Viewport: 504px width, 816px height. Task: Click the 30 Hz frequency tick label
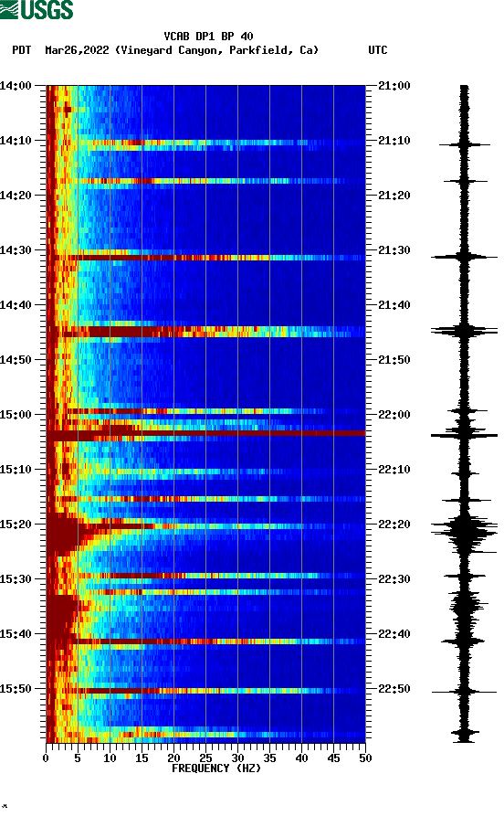pyautogui.click(x=237, y=758)
